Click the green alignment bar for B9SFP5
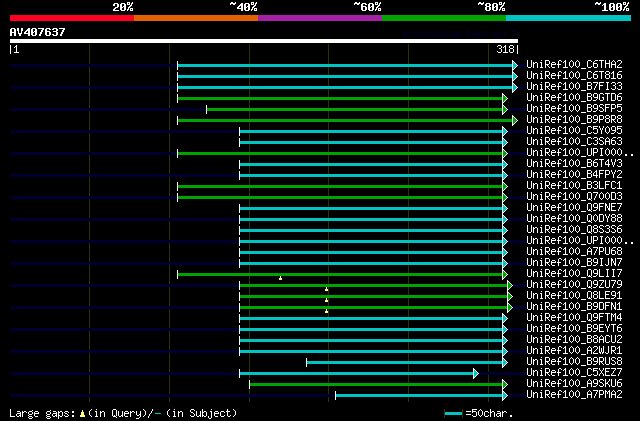 pos(355,109)
